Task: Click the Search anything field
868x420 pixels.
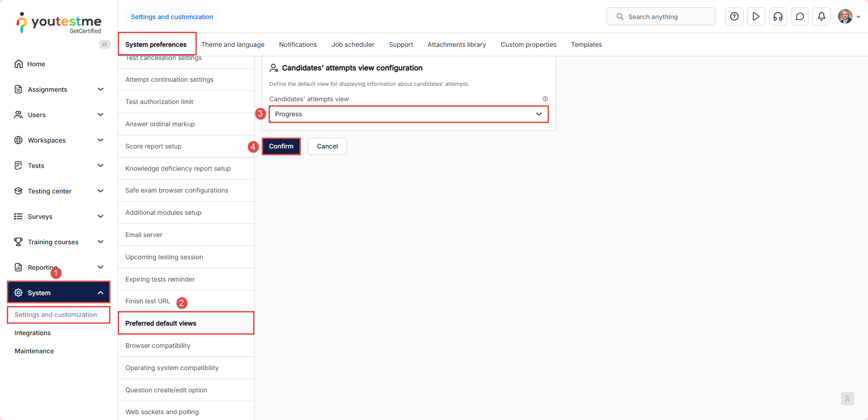Action: [660, 17]
